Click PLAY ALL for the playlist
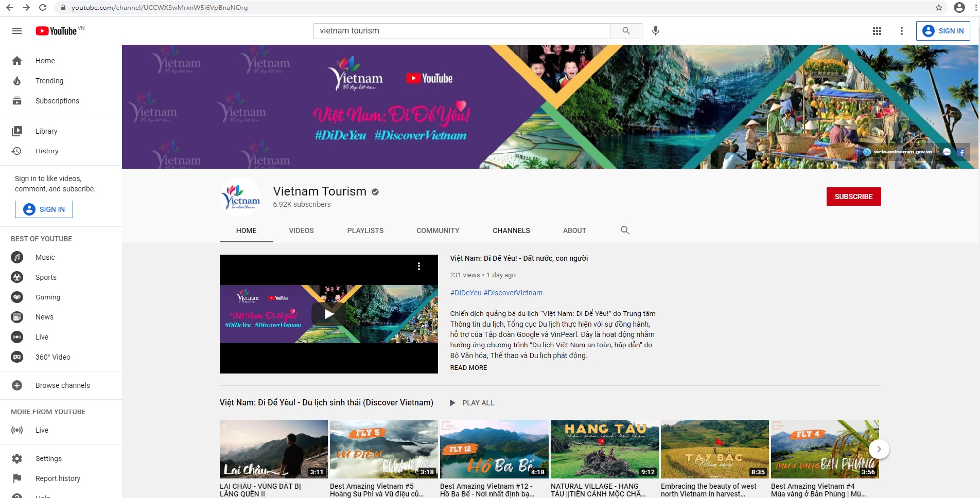The width and height of the screenshot is (980, 498). click(x=472, y=403)
